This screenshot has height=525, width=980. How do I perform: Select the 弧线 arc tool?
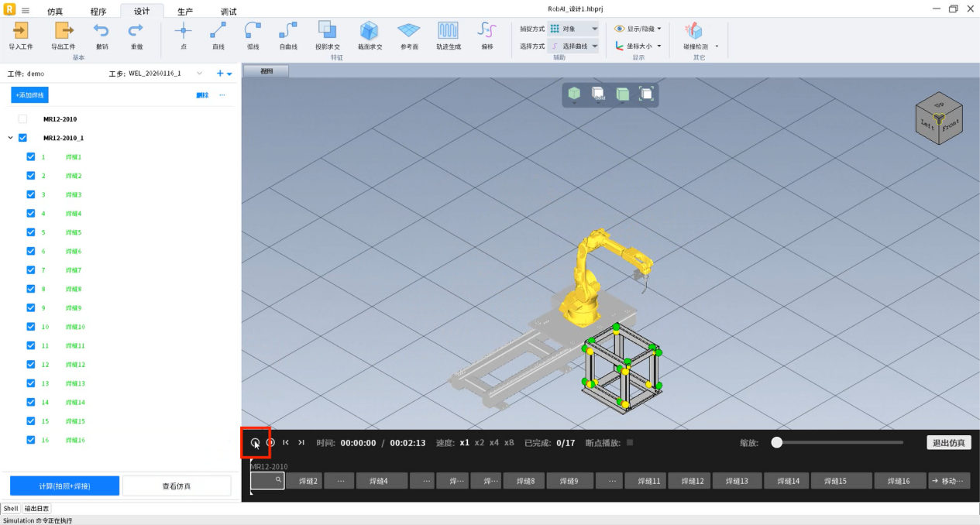click(x=253, y=31)
